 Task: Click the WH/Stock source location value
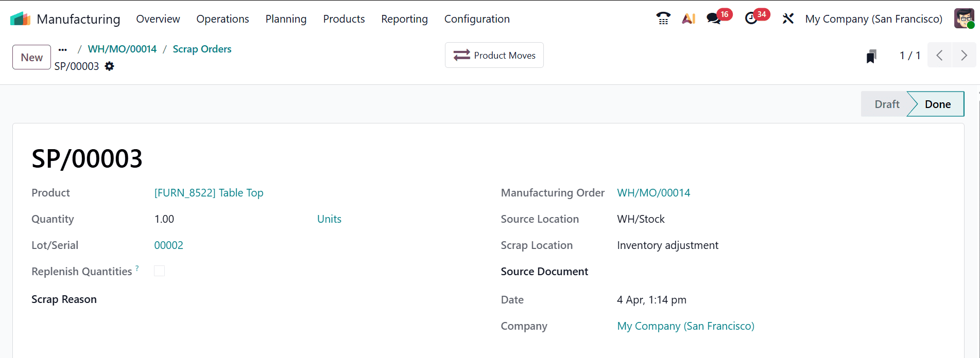(641, 219)
